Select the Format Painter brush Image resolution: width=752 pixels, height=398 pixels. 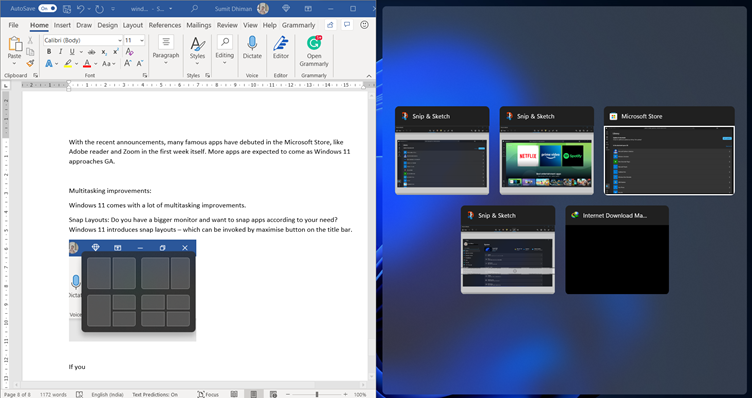(30, 63)
